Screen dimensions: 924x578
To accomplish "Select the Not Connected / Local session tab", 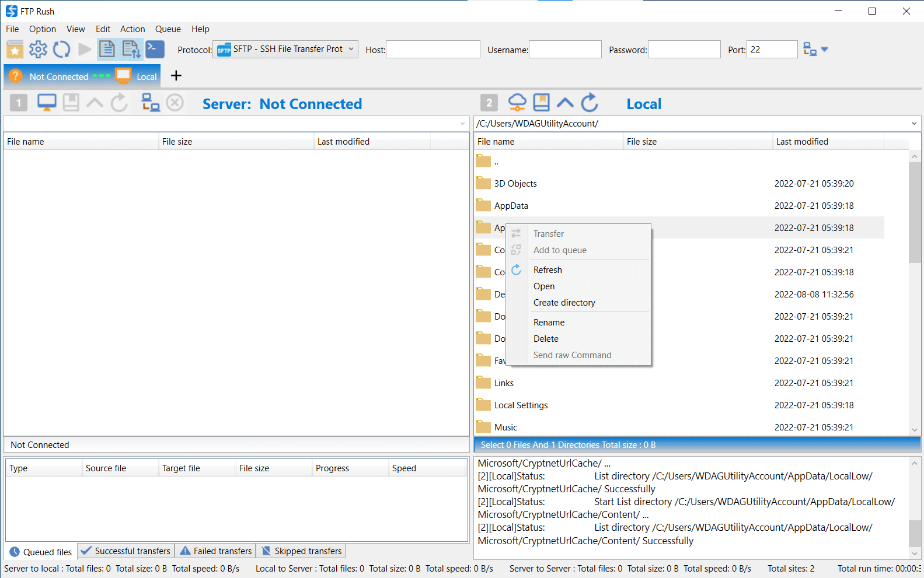I will pyautogui.click(x=82, y=76).
